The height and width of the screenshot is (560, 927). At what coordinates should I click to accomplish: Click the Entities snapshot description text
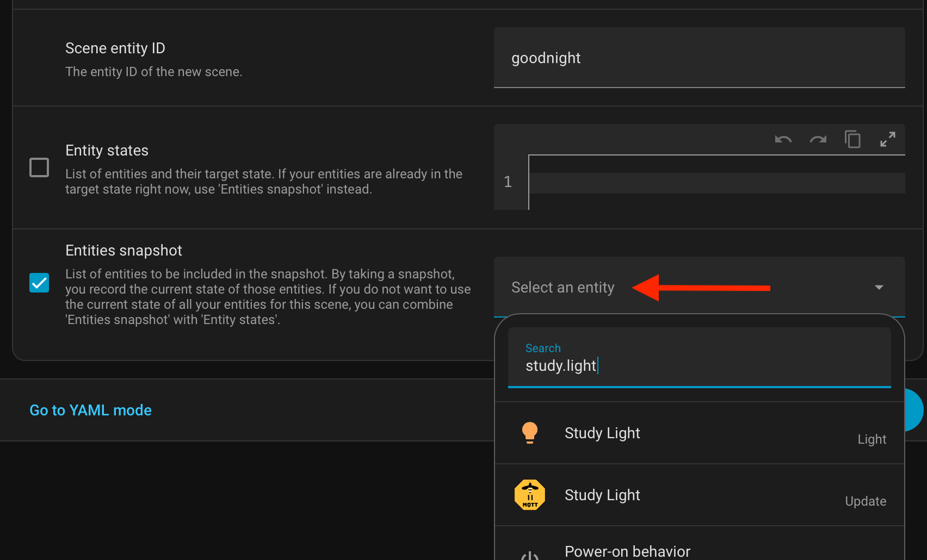(268, 297)
